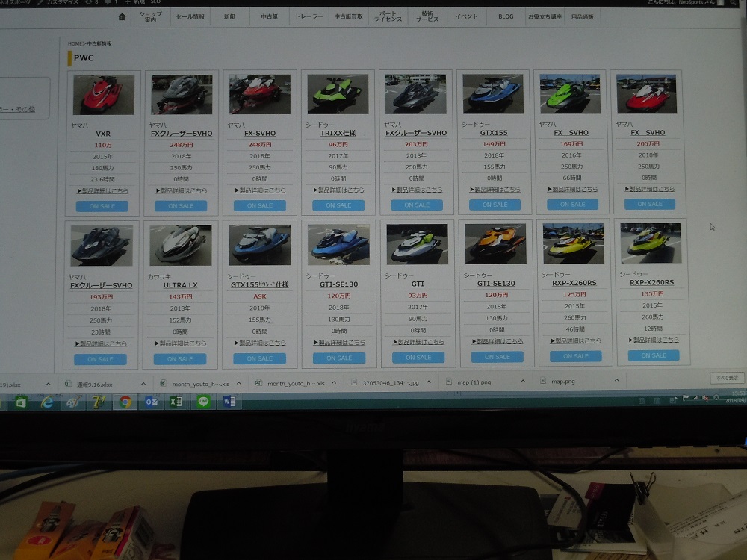The width and height of the screenshot is (747, 560).
Task: Go to the site home icon
Action: (x=122, y=17)
